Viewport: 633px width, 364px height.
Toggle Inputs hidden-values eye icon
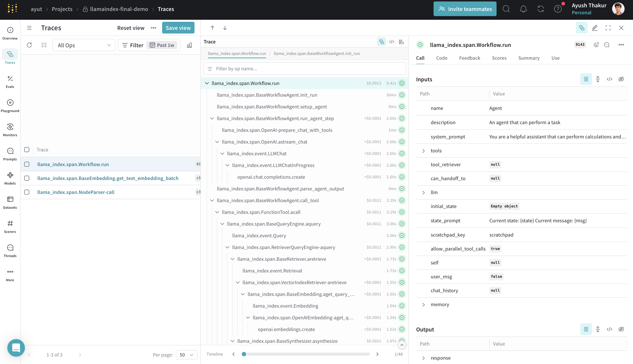(x=621, y=79)
